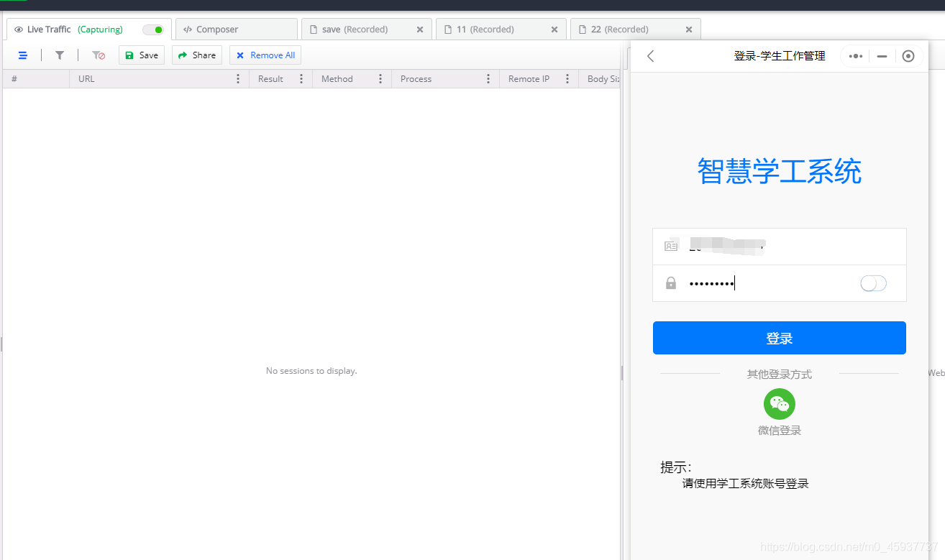Select the filter sessions icon
This screenshot has width=945, height=560.
59,55
